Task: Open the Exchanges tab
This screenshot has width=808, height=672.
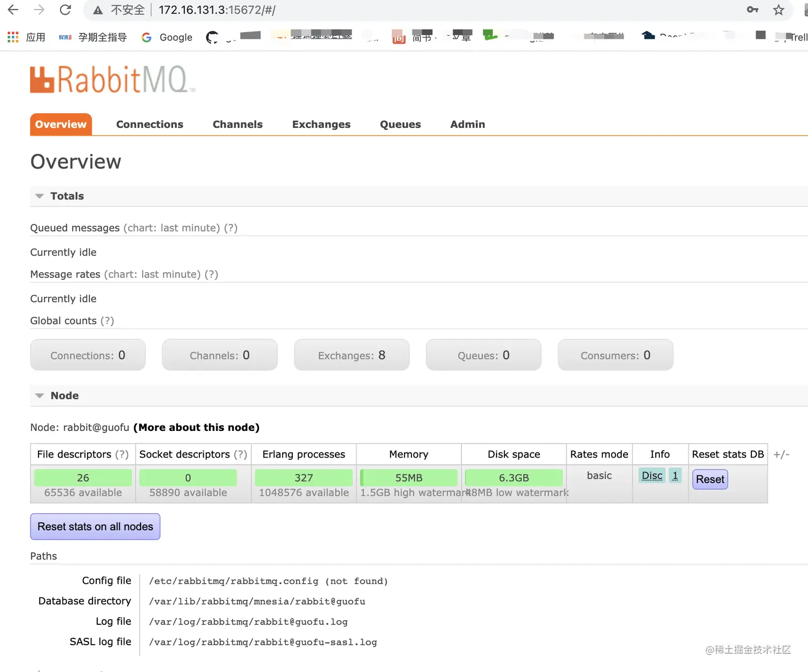Action: pyautogui.click(x=321, y=124)
